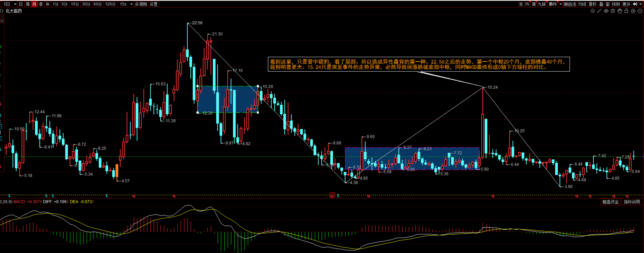Screen dimensions: 644x253
Task: Select the hand pan tool
Action: [x=619, y=11]
